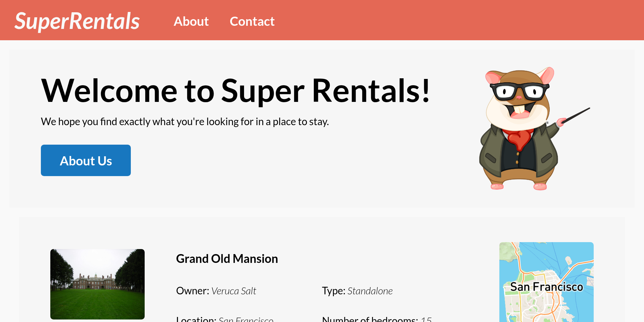Click the mascot's black pointer stick
The height and width of the screenshot is (322, 644).
pyautogui.click(x=576, y=115)
